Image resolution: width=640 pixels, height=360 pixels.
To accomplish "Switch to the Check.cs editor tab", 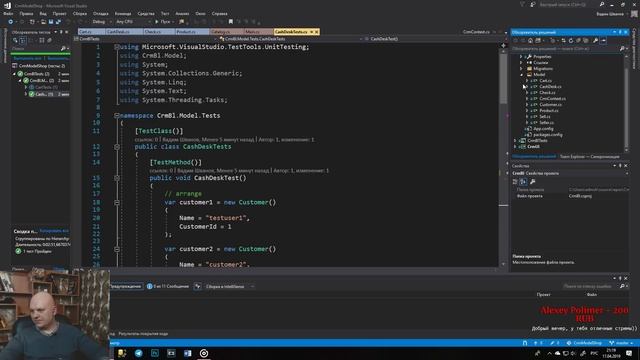I will tap(159, 32).
